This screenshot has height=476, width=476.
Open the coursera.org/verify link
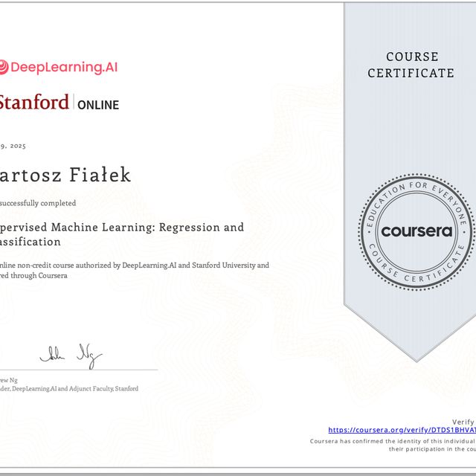click(x=402, y=430)
